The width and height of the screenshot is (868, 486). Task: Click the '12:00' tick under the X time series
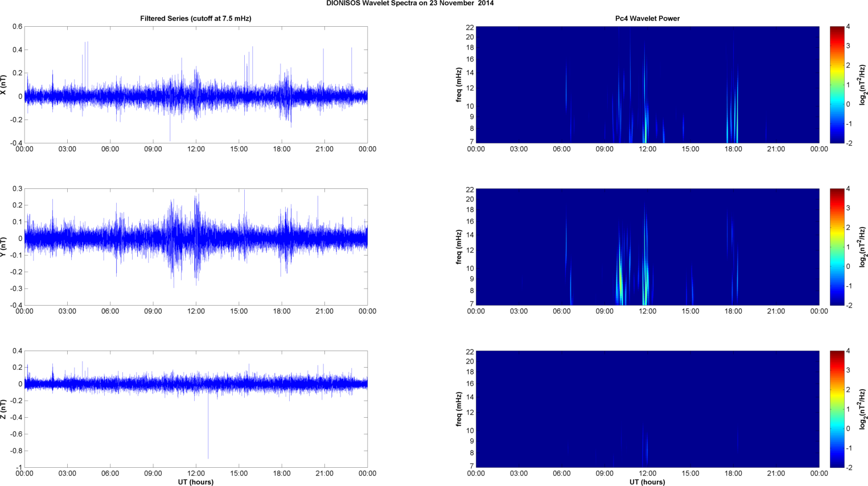click(x=196, y=149)
